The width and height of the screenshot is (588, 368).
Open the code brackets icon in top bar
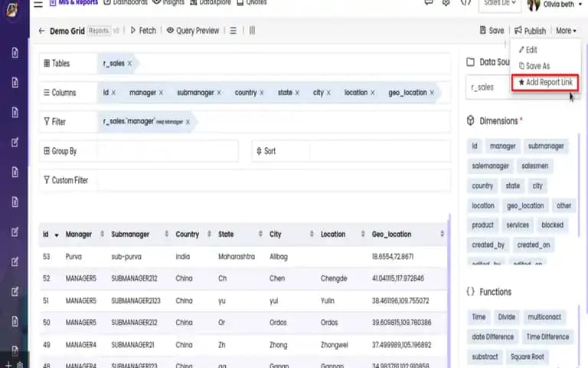coord(465,2)
